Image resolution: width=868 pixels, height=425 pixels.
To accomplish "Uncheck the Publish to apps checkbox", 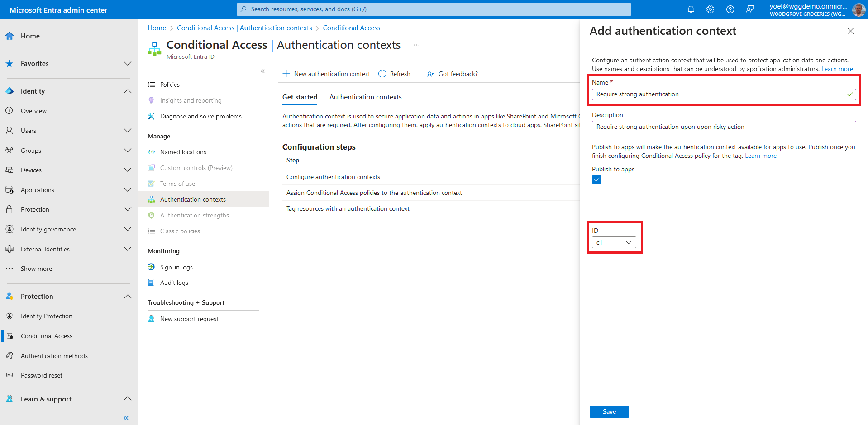I will click(597, 180).
